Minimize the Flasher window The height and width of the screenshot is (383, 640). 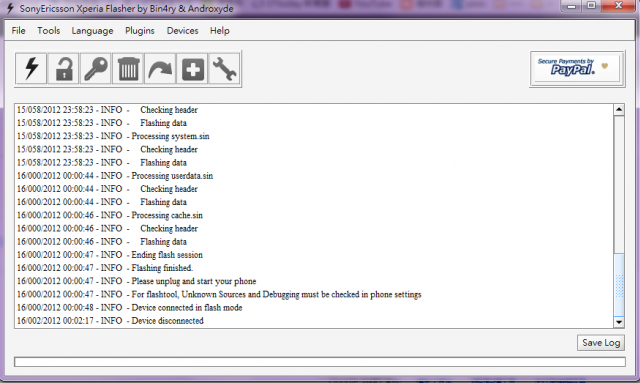[571, 6]
